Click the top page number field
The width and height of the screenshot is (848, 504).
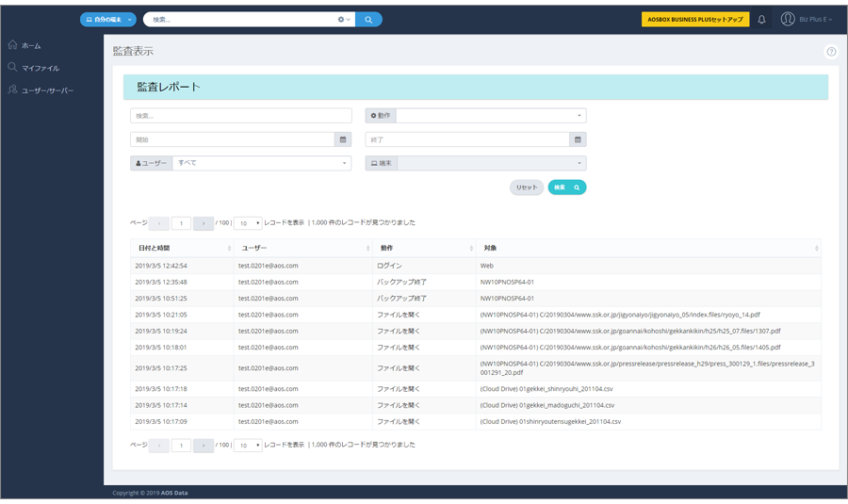[181, 223]
